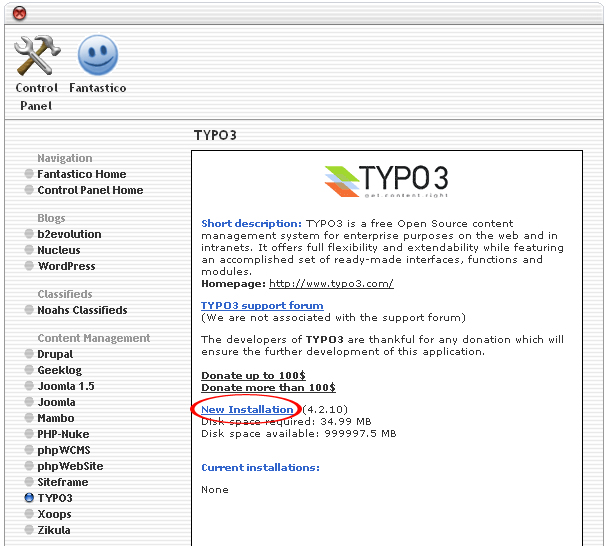
Task: Click the Control Panel label text
Action: pyautogui.click(x=36, y=97)
